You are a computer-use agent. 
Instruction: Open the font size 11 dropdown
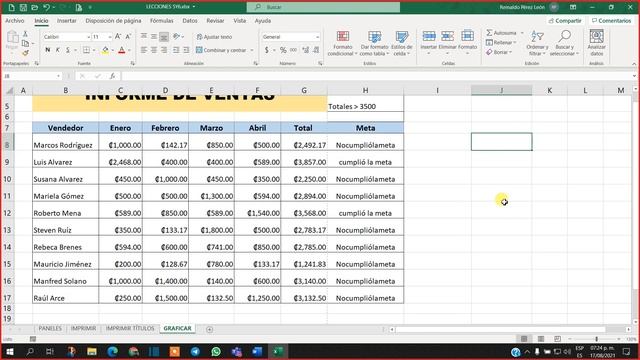109,37
